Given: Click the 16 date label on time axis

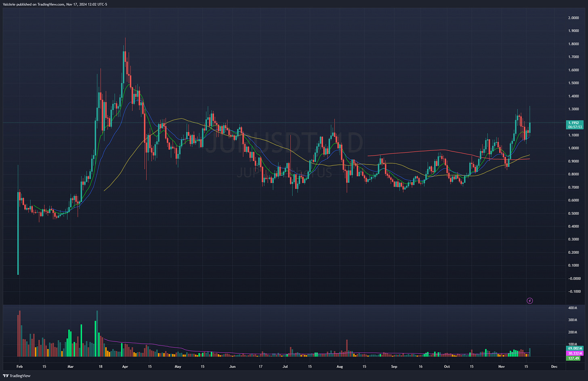Looking at the screenshot, I should (x=421, y=367).
